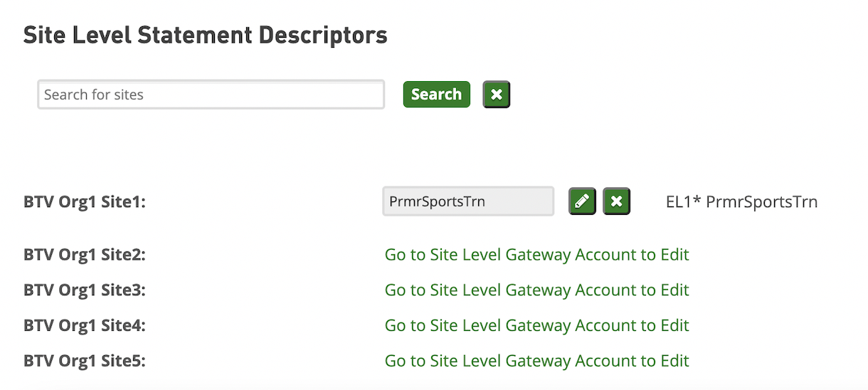This screenshot has height=390, width=868.
Task: Click the EL1* prefix in the preview text
Action: pos(684,202)
